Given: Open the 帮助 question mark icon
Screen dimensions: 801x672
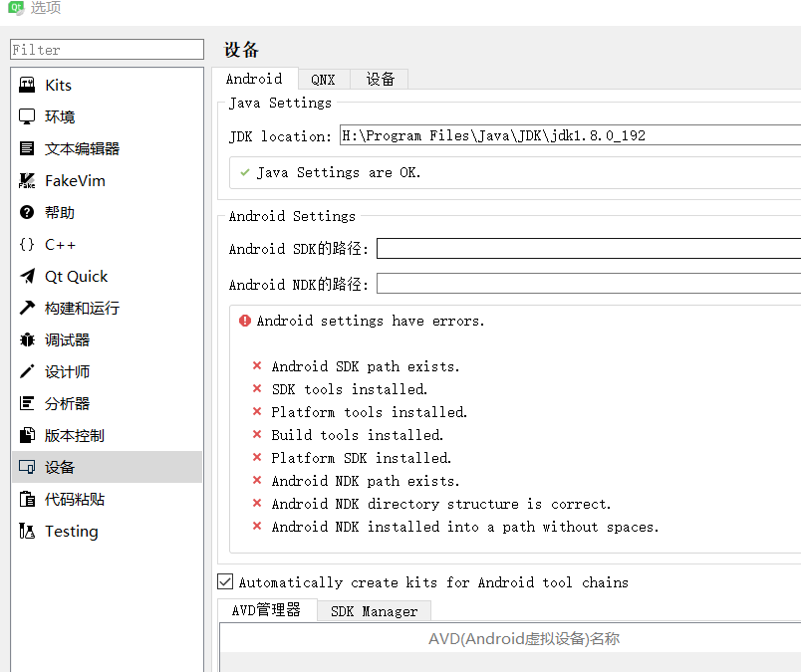Looking at the screenshot, I should click(27, 212).
